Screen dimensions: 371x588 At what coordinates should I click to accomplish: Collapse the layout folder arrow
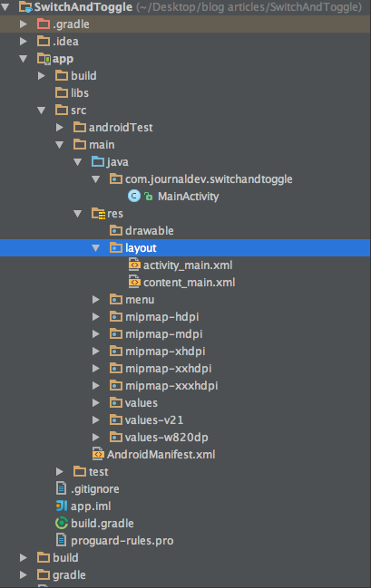coord(96,248)
